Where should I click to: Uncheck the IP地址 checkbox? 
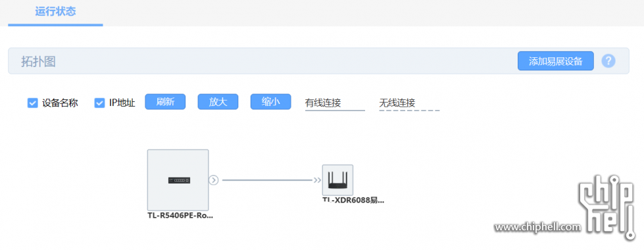click(99, 103)
